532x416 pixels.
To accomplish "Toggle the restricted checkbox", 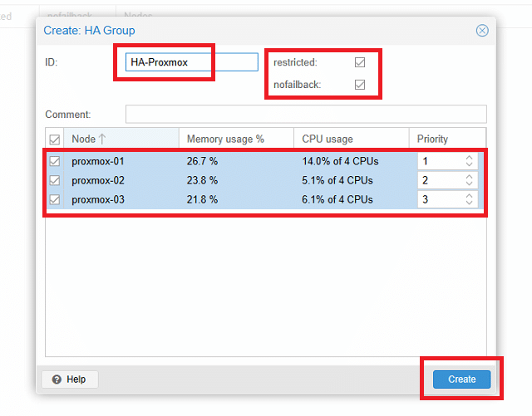I will pos(360,62).
